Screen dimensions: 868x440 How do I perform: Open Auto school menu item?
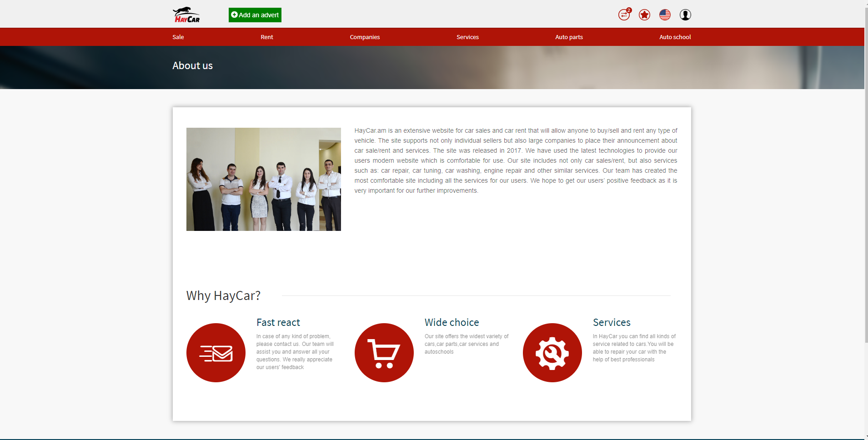click(675, 37)
